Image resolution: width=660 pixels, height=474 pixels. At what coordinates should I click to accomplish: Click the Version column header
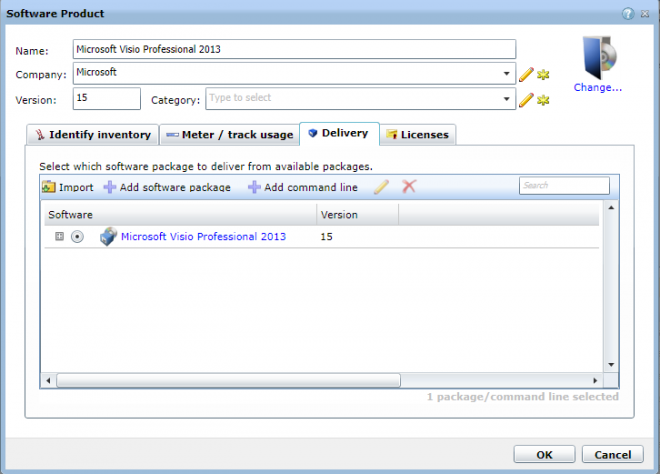pos(357,215)
